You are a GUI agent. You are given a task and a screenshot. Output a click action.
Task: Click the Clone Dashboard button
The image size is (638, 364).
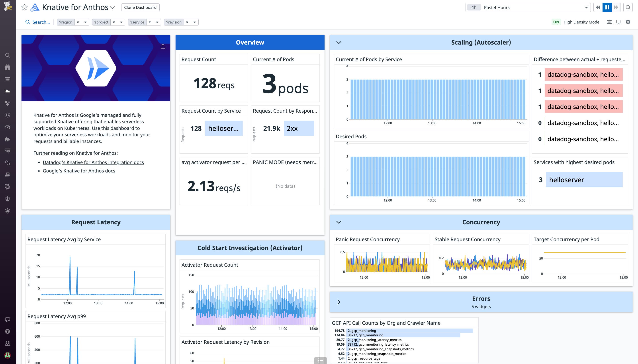(x=140, y=7)
